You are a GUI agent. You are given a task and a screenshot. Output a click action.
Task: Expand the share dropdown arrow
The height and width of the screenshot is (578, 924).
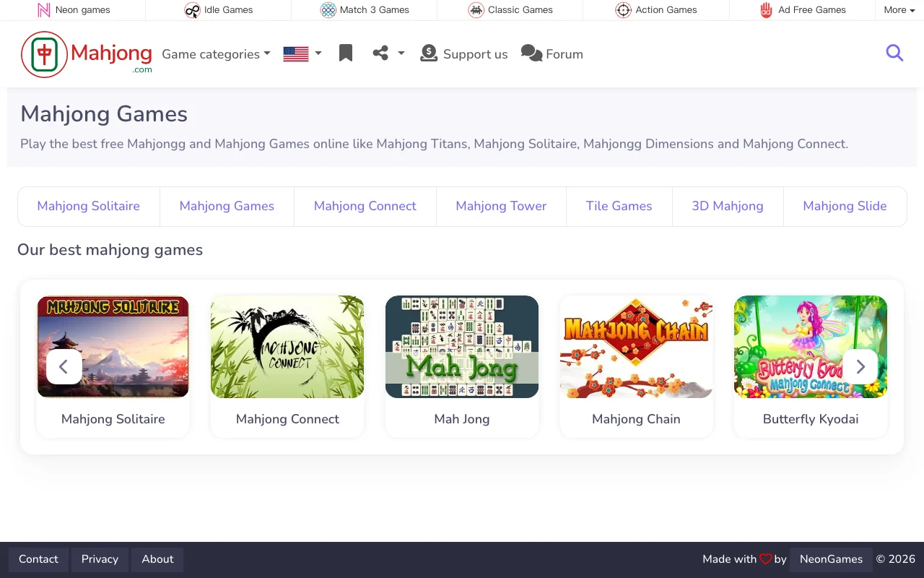tap(401, 53)
